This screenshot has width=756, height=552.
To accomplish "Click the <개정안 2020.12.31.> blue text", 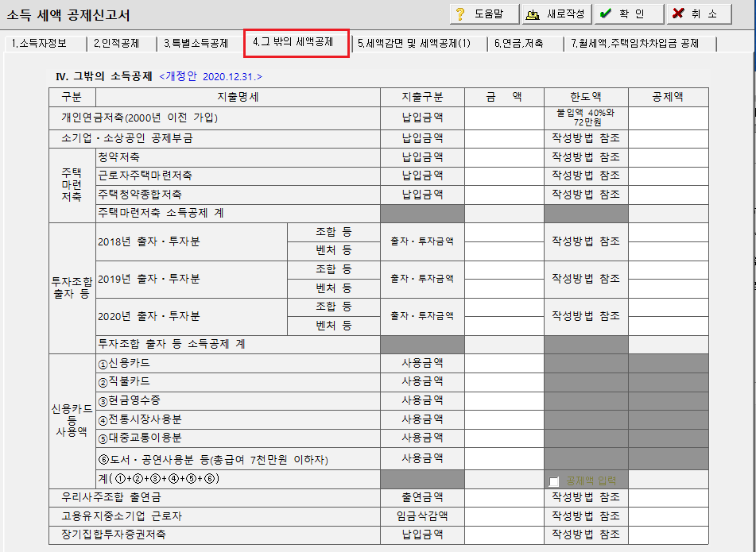I will pyautogui.click(x=211, y=76).
